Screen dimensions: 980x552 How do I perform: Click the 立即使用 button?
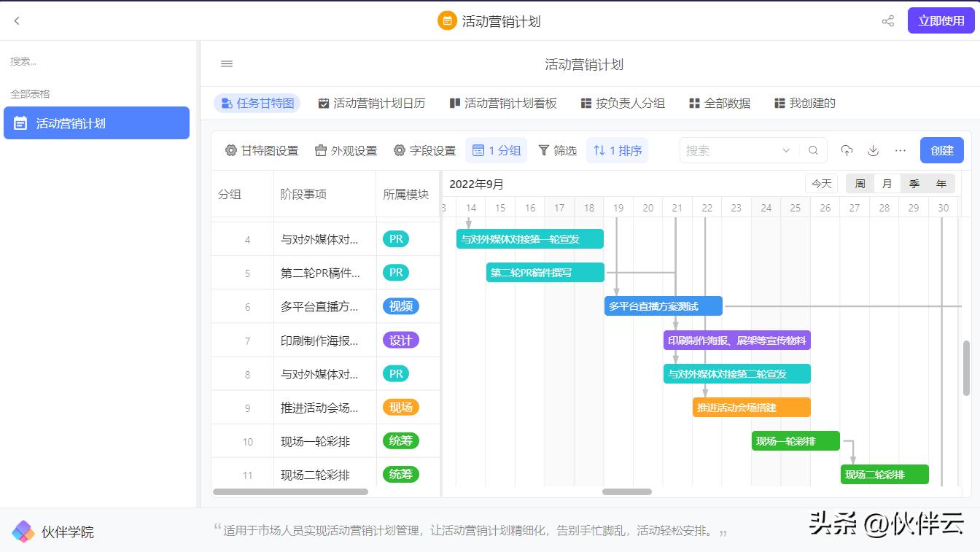click(x=941, y=20)
